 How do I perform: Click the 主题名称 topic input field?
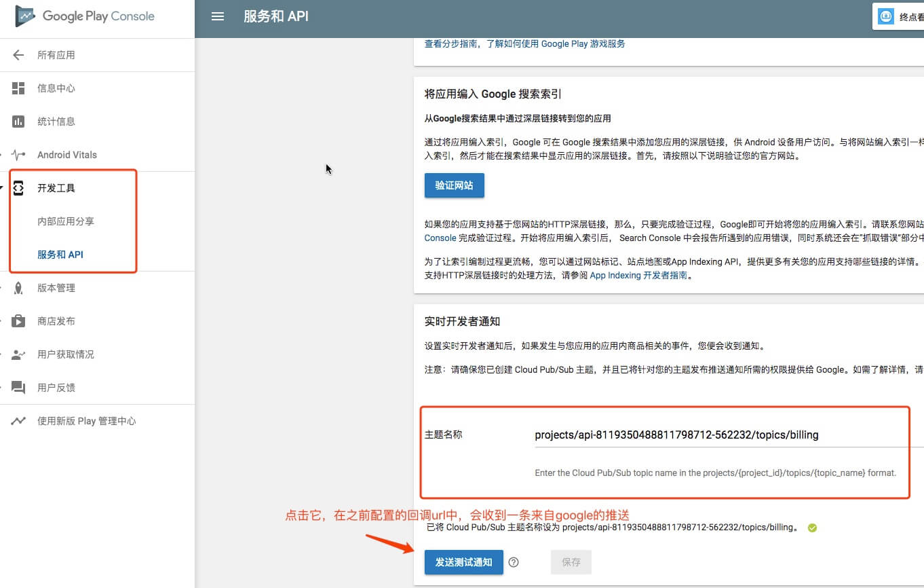pyautogui.click(x=729, y=435)
